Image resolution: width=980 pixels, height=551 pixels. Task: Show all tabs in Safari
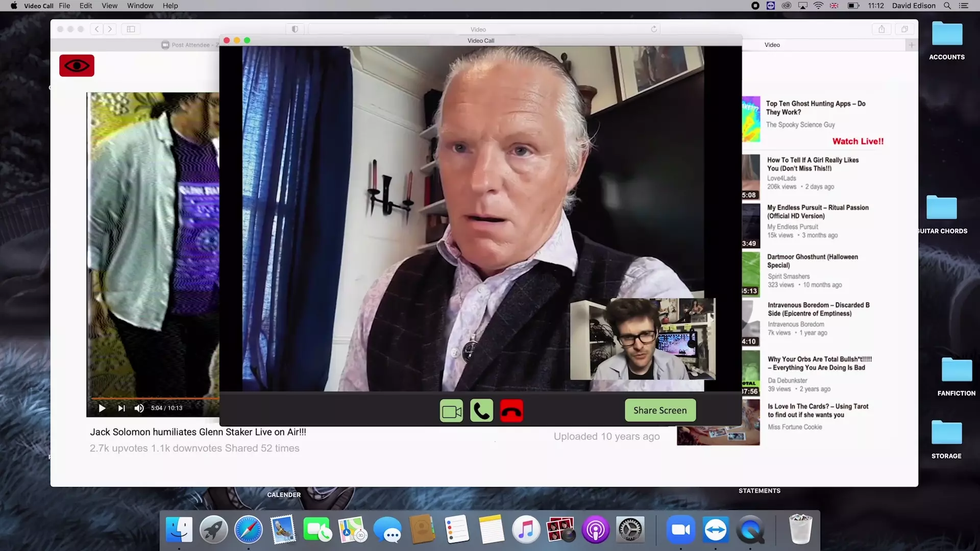tap(904, 29)
